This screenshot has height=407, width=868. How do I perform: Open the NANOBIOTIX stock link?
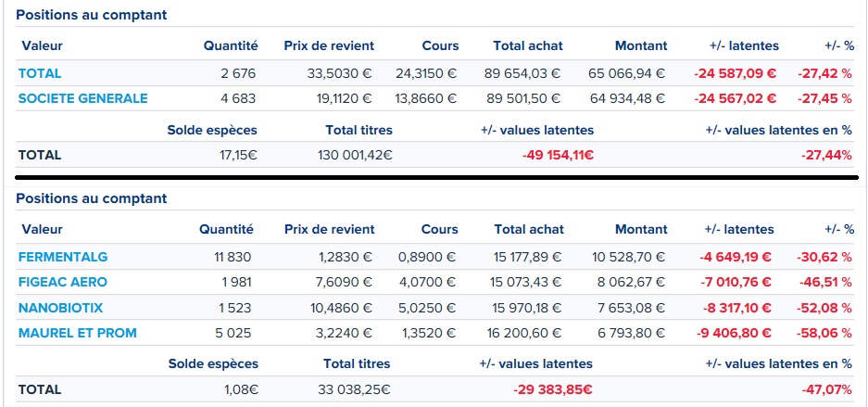(61, 307)
